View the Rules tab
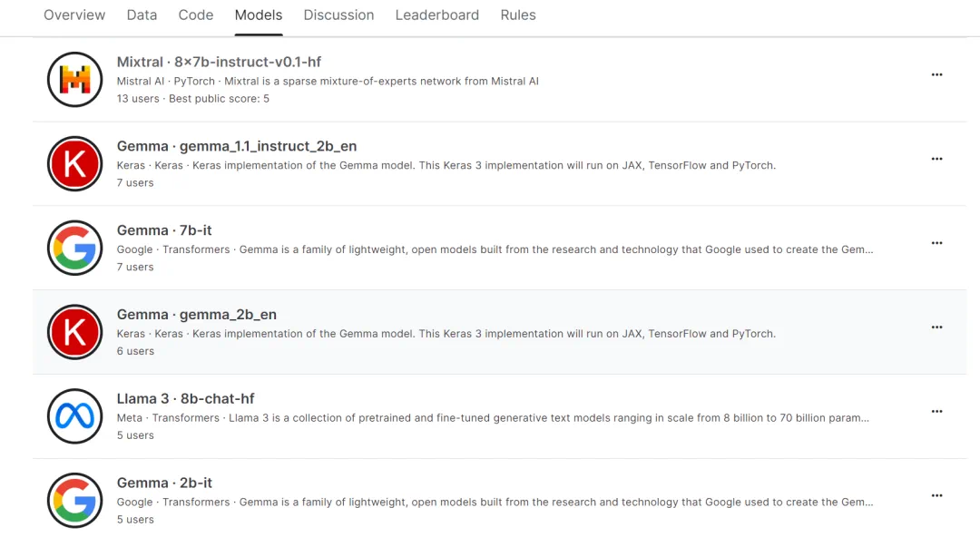The image size is (980, 537). point(517,15)
